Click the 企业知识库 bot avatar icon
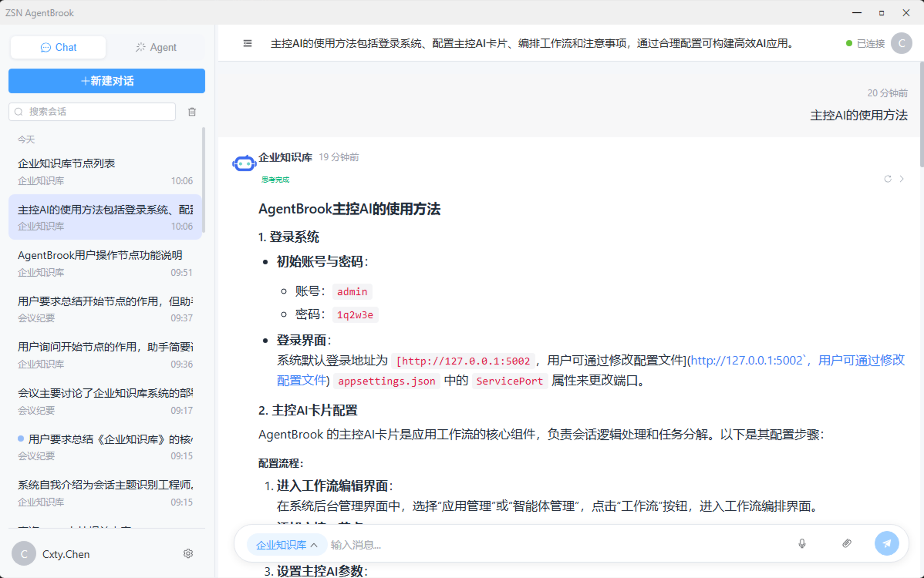This screenshot has height=578, width=924. (x=244, y=163)
